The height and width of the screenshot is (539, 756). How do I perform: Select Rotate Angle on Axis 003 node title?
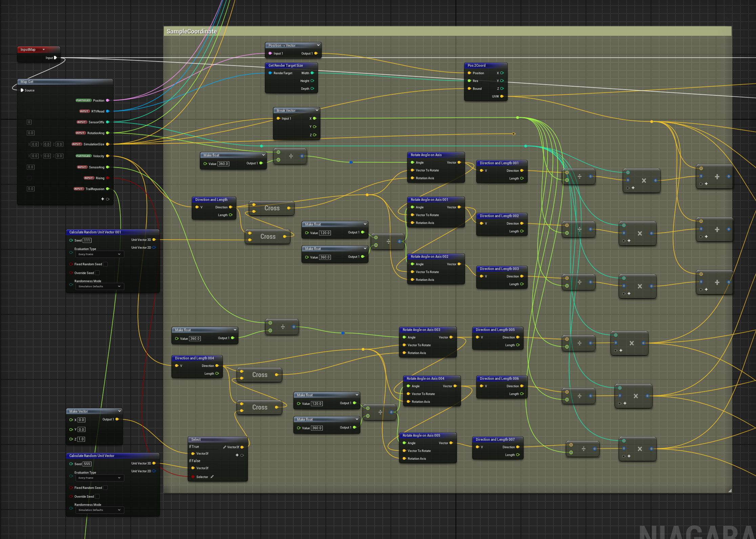(421, 330)
